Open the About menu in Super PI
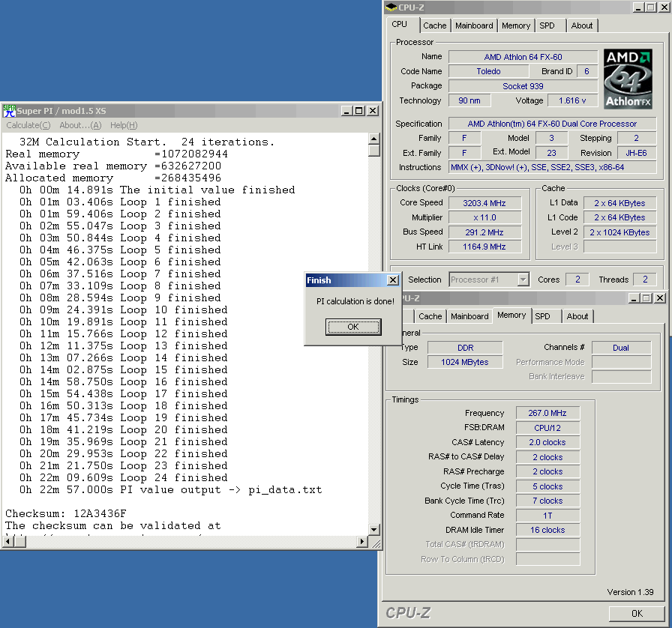Viewport: 672px width, 628px height. click(80, 125)
